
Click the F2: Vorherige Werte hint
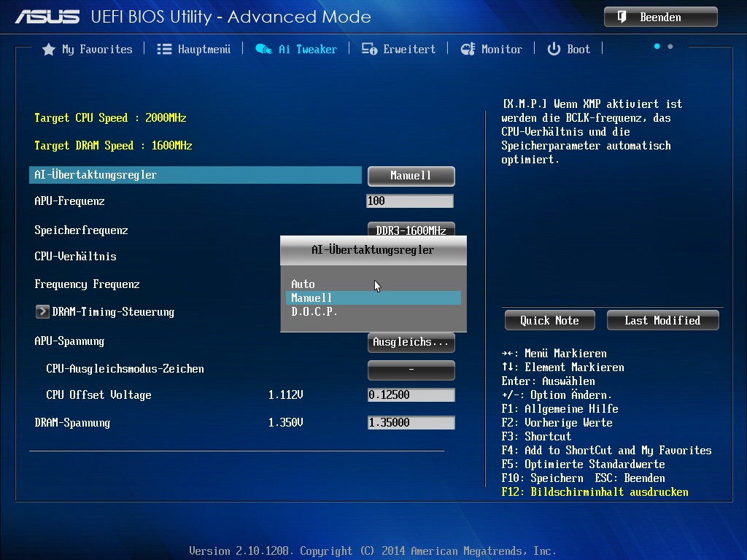[557, 423]
